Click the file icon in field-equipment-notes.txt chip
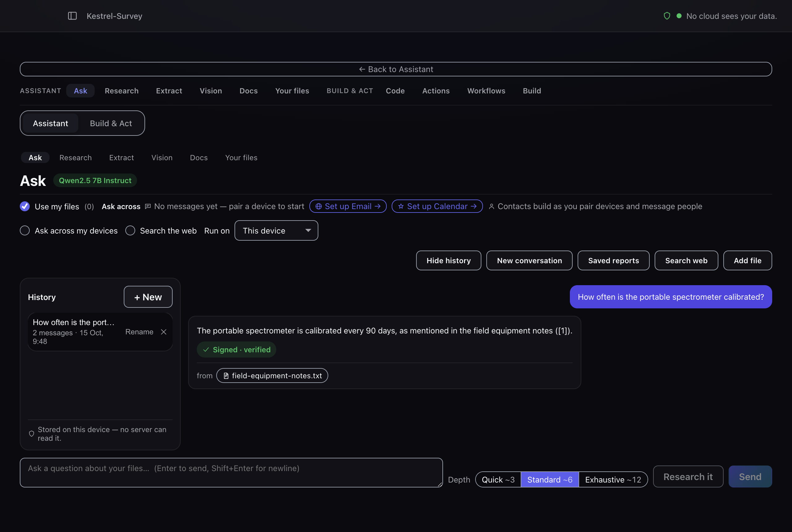This screenshot has width=792, height=532. pyautogui.click(x=226, y=375)
